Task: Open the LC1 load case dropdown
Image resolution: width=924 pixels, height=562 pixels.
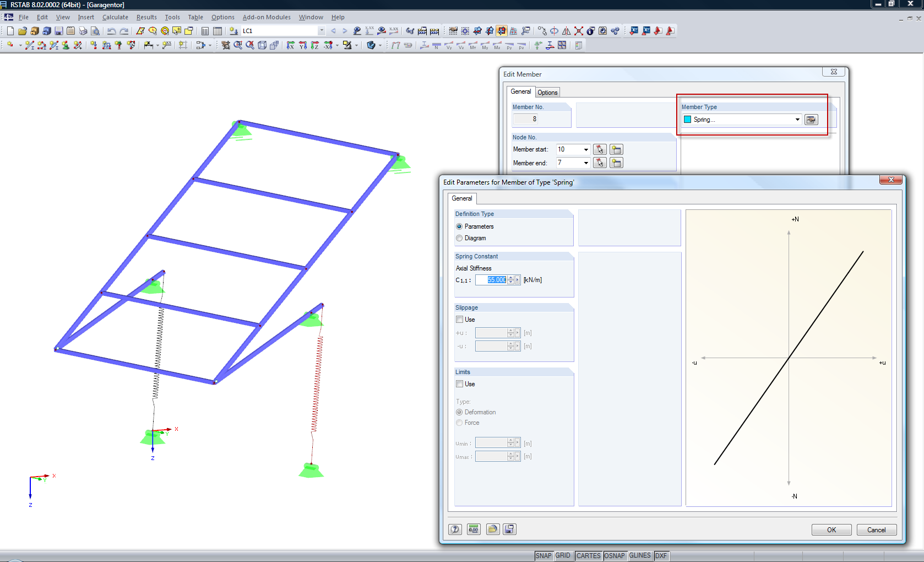Action: pos(322,31)
